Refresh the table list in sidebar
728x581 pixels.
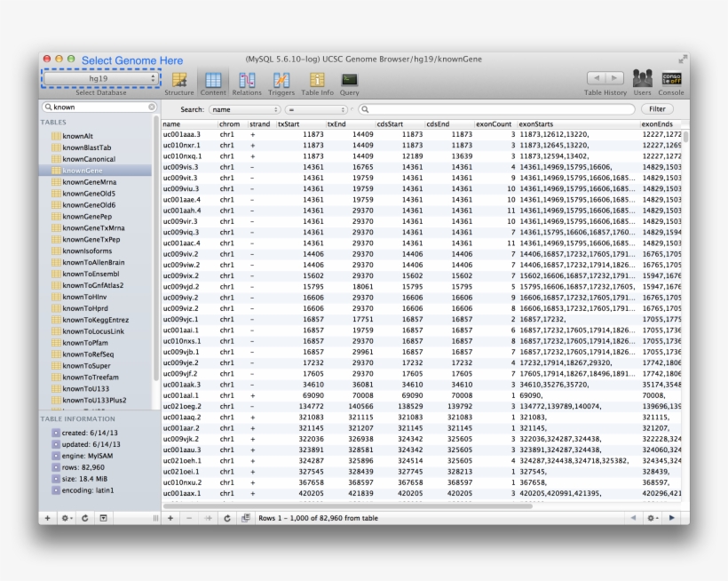pyautogui.click(x=84, y=517)
